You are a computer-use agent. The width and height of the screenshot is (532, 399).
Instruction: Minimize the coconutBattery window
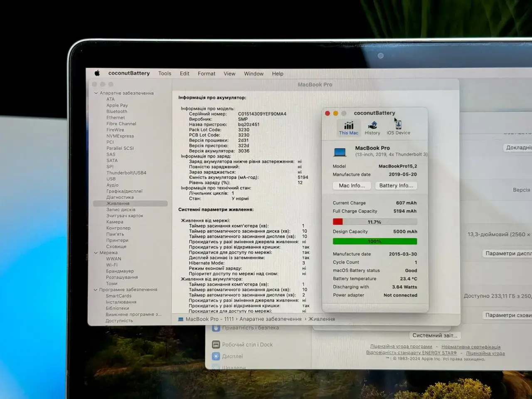(336, 113)
